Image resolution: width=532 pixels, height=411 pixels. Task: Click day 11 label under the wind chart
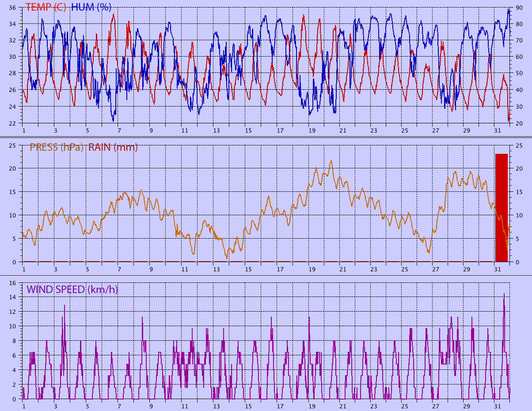click(x=184, y=406)
